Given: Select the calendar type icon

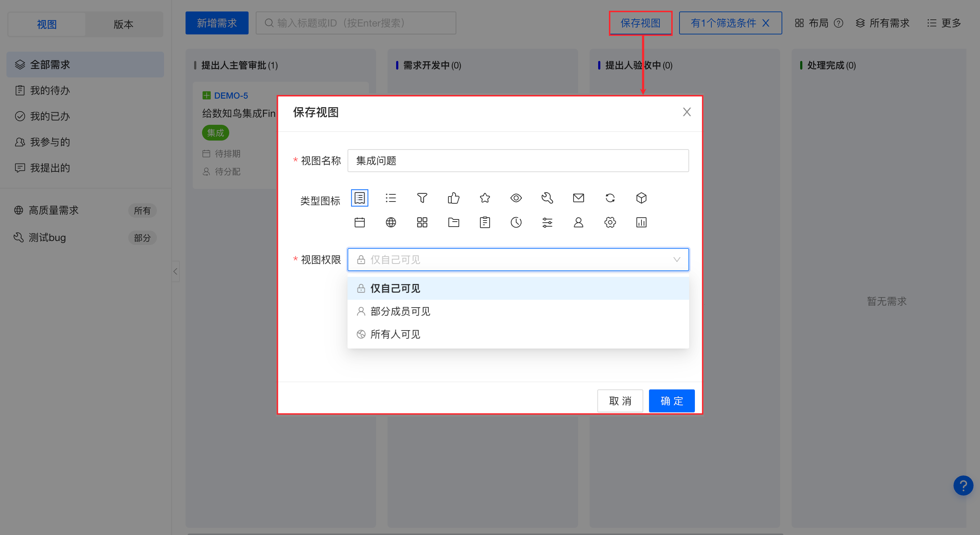Looking at the screenshot, I should click(360, 222).
